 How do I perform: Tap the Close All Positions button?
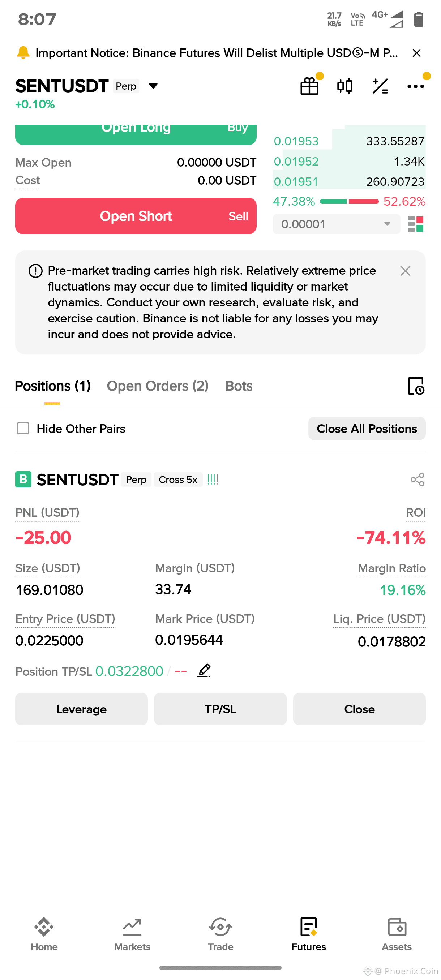click(367, 428)
